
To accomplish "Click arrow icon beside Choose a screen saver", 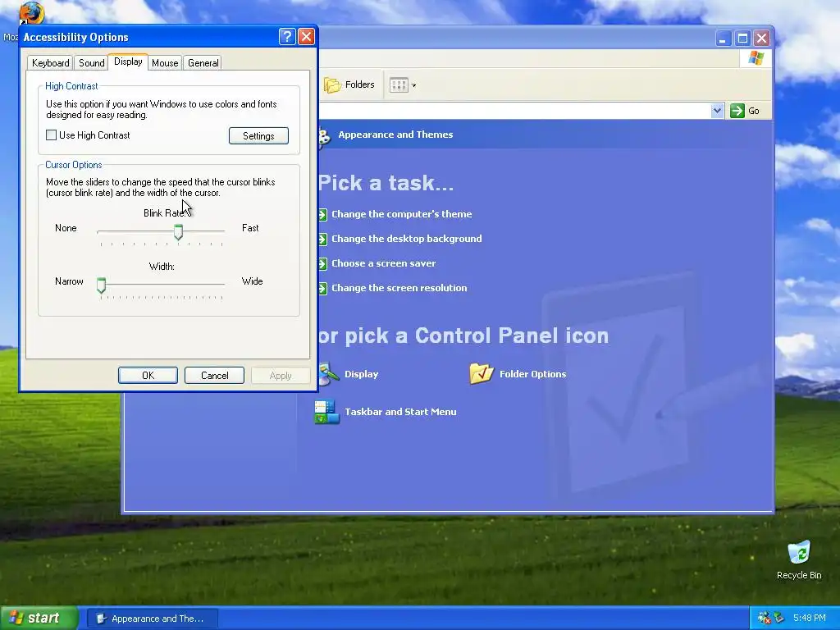I will coord(322,263).
